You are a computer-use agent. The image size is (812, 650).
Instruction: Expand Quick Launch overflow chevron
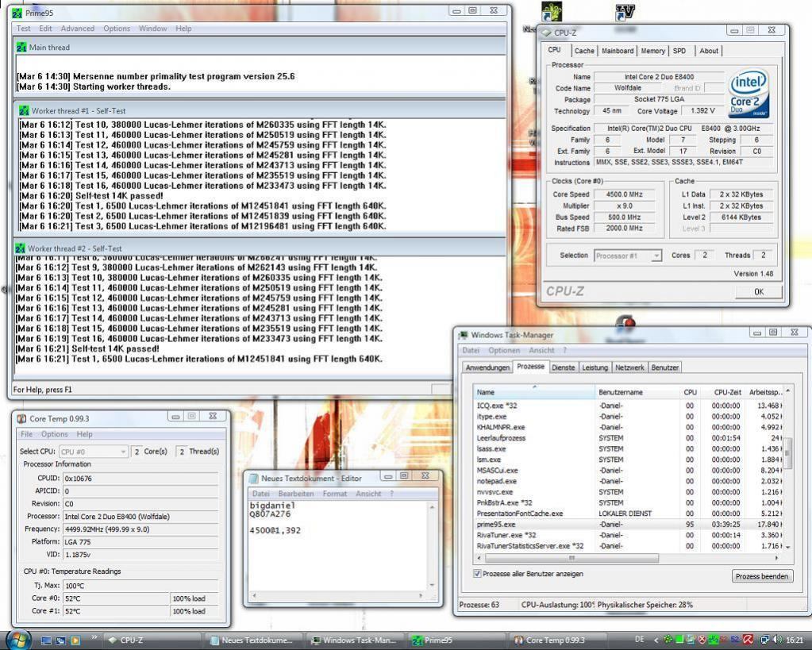click(94, 637)
